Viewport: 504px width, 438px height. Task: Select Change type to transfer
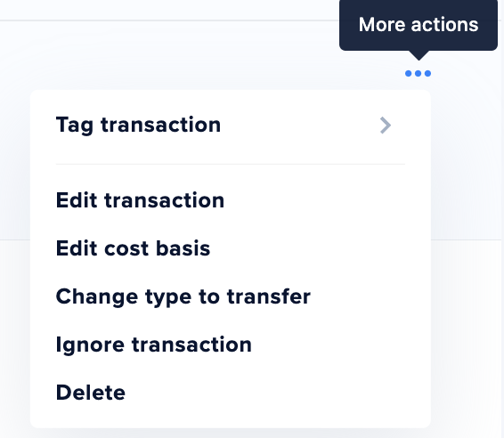(x=231, y=296)
